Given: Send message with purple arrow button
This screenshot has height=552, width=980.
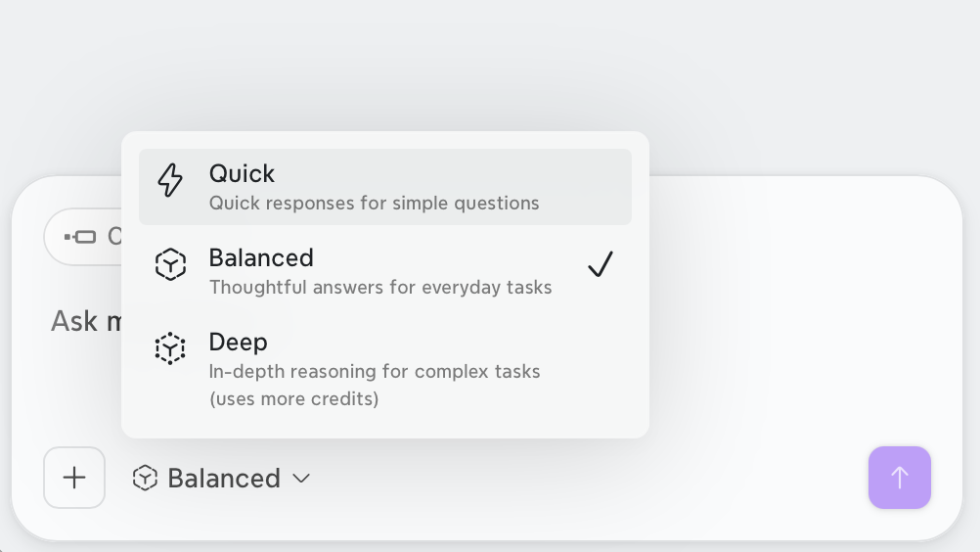Looking at the screenshot, I should click(900, 478).
